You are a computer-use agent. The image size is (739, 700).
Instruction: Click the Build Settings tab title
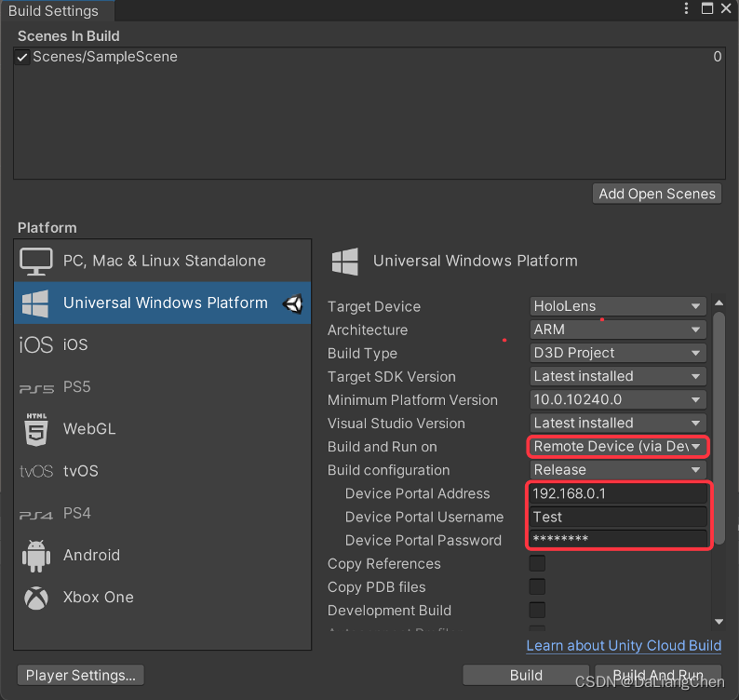(53, 11)
